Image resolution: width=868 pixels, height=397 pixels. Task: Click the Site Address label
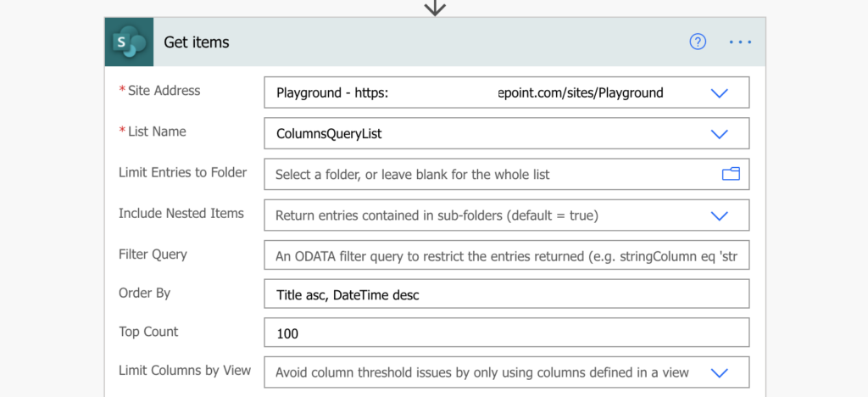coord(164,90)
